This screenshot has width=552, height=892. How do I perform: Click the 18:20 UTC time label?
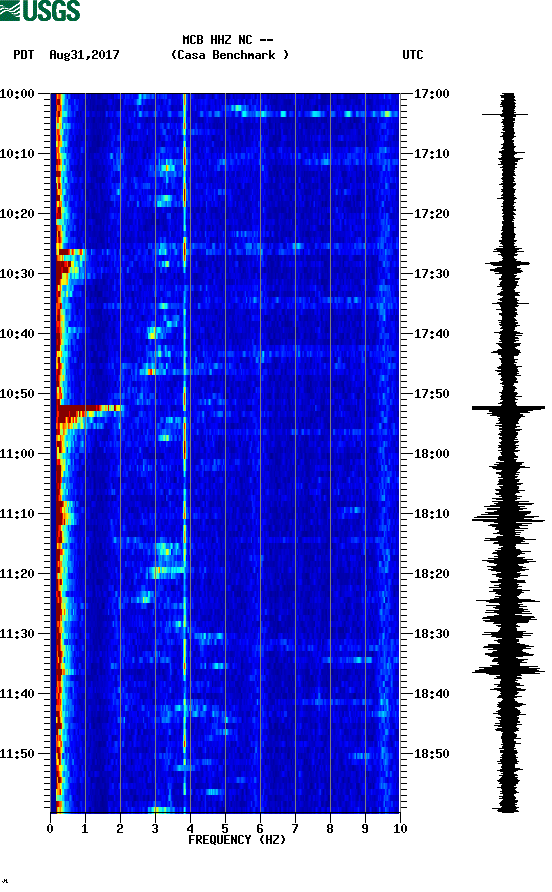431,573
